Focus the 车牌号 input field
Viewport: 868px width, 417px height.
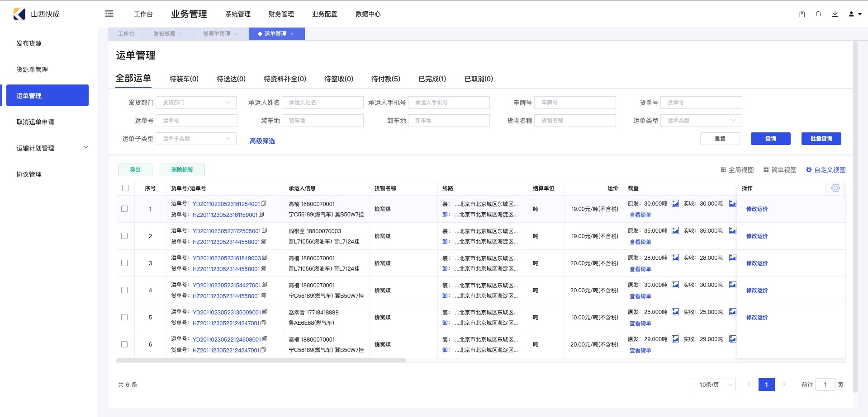575,103
